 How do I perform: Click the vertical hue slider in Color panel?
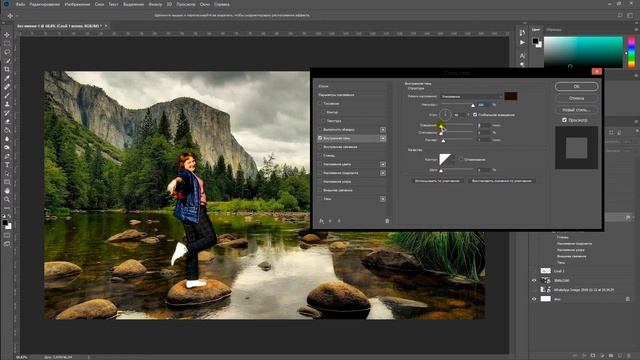(631, 52)
